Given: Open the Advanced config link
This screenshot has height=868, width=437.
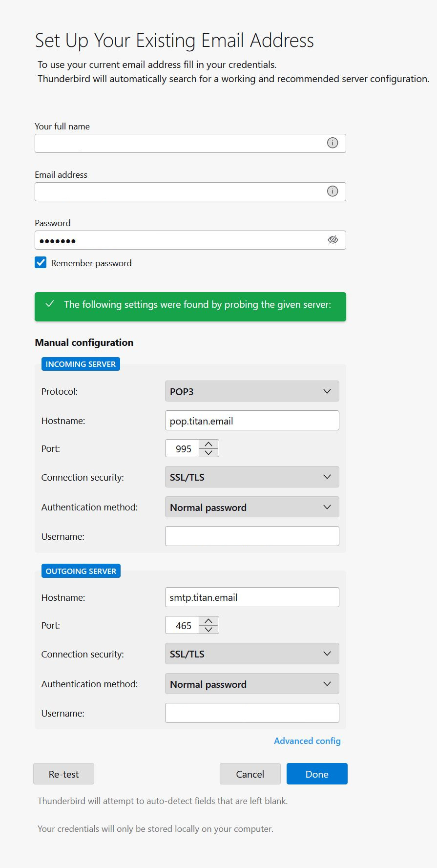Looking at the screenshot, I should pyautogui.click(x=307, y=741).
